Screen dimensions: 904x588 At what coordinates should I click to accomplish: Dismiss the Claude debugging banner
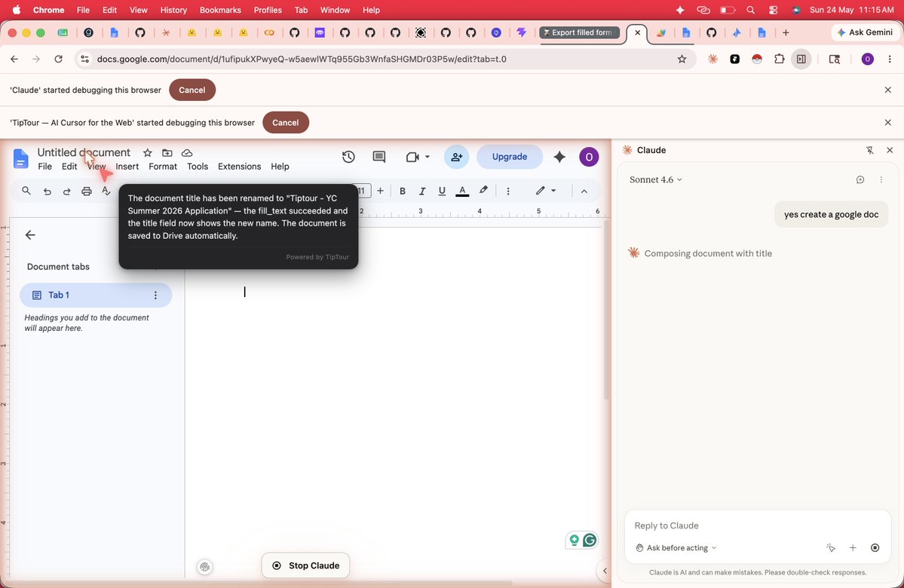point(888,90)
